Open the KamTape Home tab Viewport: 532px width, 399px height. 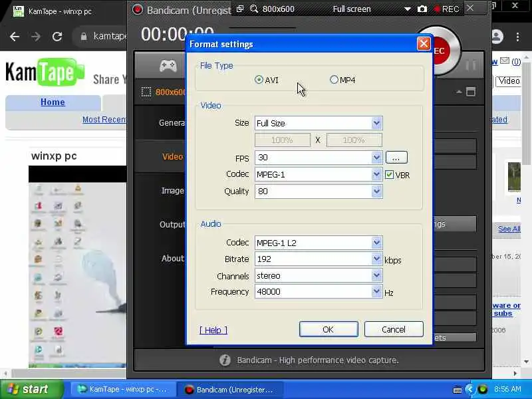pos(53,102)
